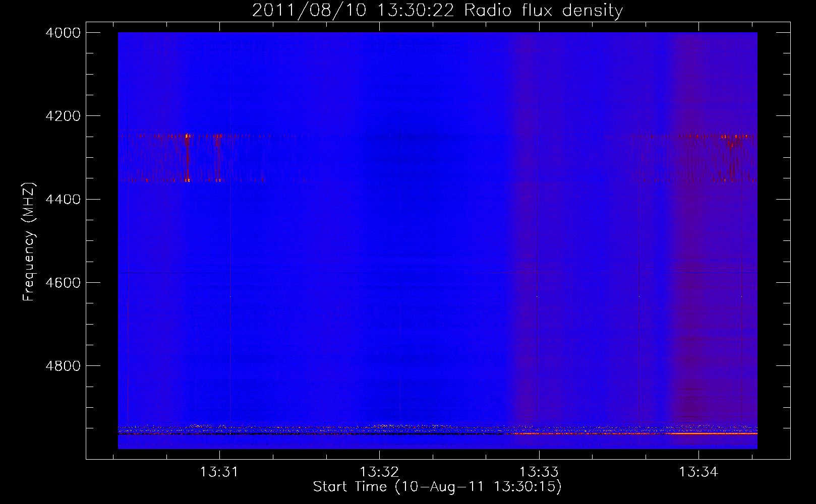
Task: Click the 'Start Time (10-Aug-11 13:30:15)' axis title
Action: [437, 487]
